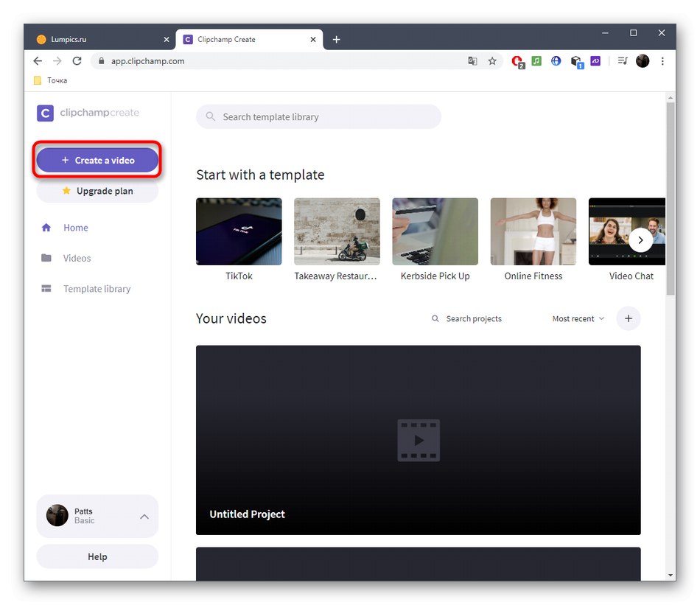This screenshot has width=700, height=605.
Task: Open the Untitled Project video card
Action: point(419,440)
